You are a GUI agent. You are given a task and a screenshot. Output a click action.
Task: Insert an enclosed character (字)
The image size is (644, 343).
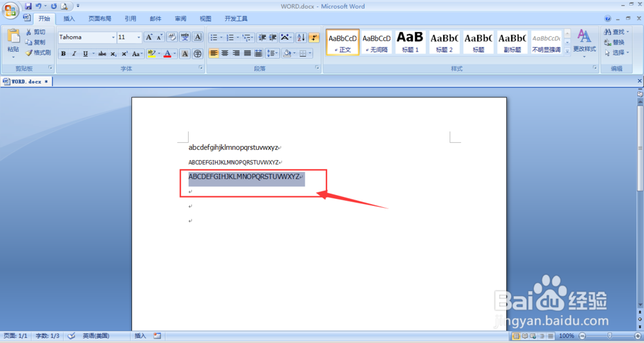pyautogui.click(x=198, y=54)
